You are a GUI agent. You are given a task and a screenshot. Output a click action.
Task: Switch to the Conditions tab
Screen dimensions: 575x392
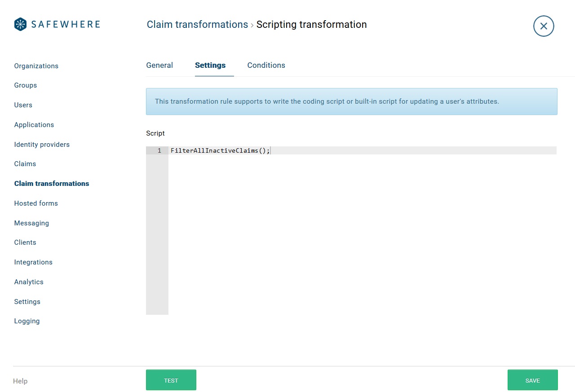pyautogui.click(x=266, y=65)
